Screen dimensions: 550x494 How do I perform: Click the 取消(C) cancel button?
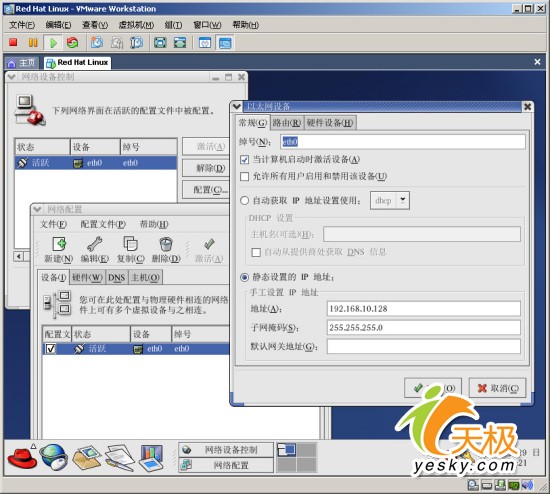pos(497,388)
